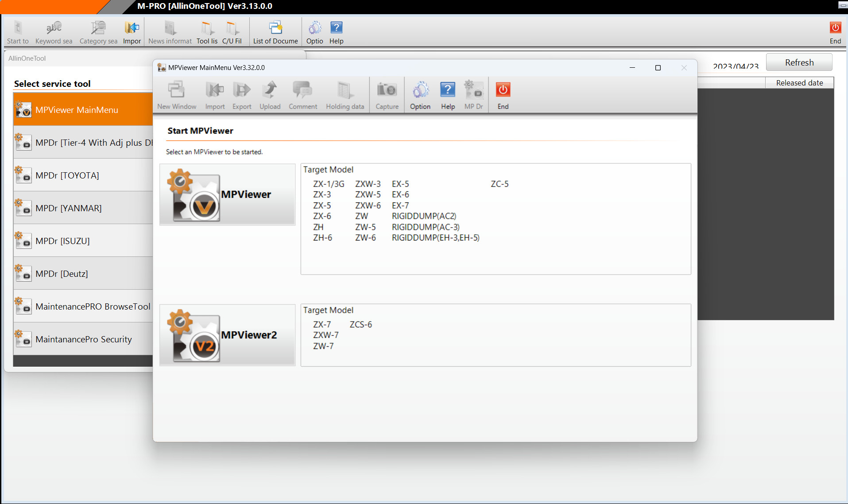Select MPDr [ISUZU] service tool
The width and height of the screenshot is (848, 504).
(83, 241)
